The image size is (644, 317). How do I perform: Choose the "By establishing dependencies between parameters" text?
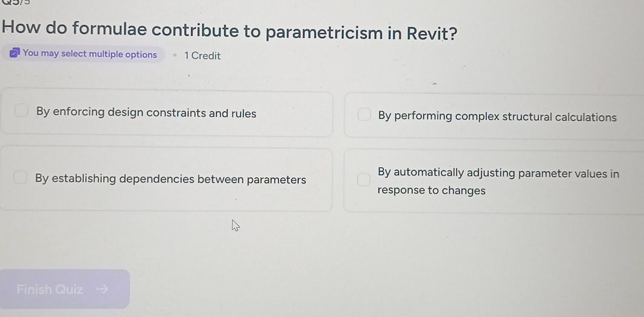(x=170, y=179)
